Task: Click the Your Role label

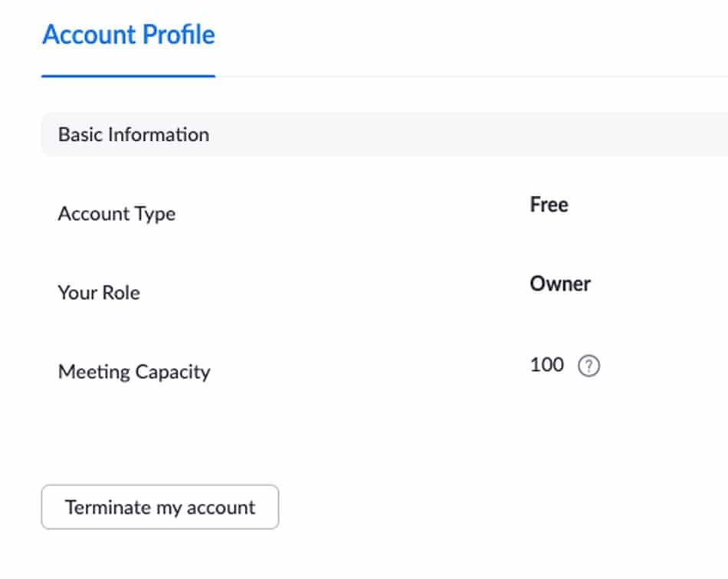Action: pyautogui.click(x=99, y=292)
